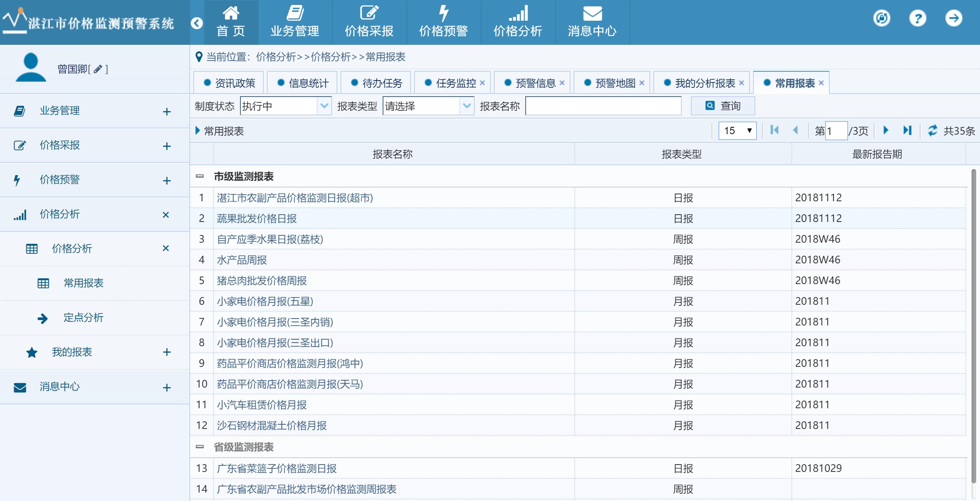The height and width of the screenshot is (501, 980).
Task: Open the 报表类型 dropdown
Action: (x=467, y=106)
